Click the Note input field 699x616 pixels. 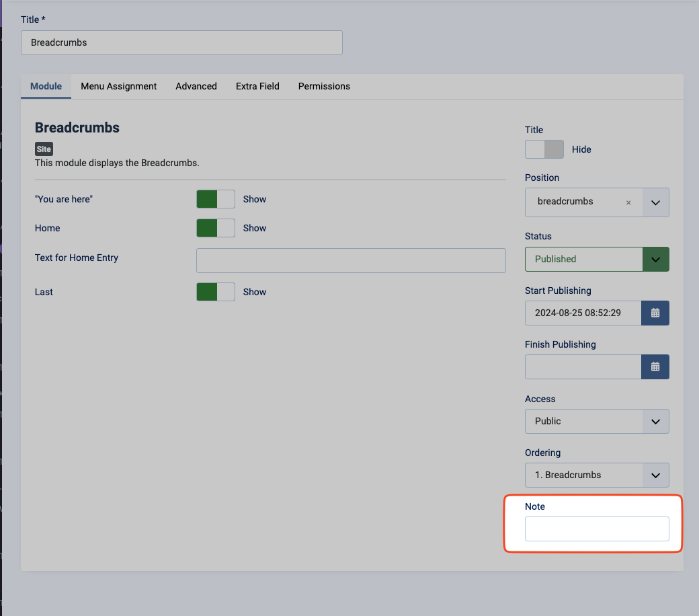click(597, 529)
